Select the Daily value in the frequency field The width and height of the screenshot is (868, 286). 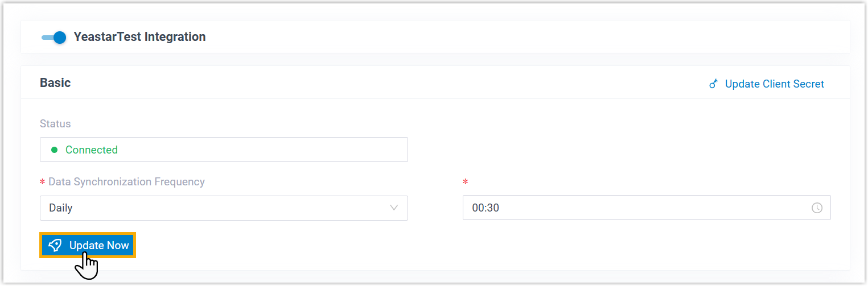coord(61,208)
